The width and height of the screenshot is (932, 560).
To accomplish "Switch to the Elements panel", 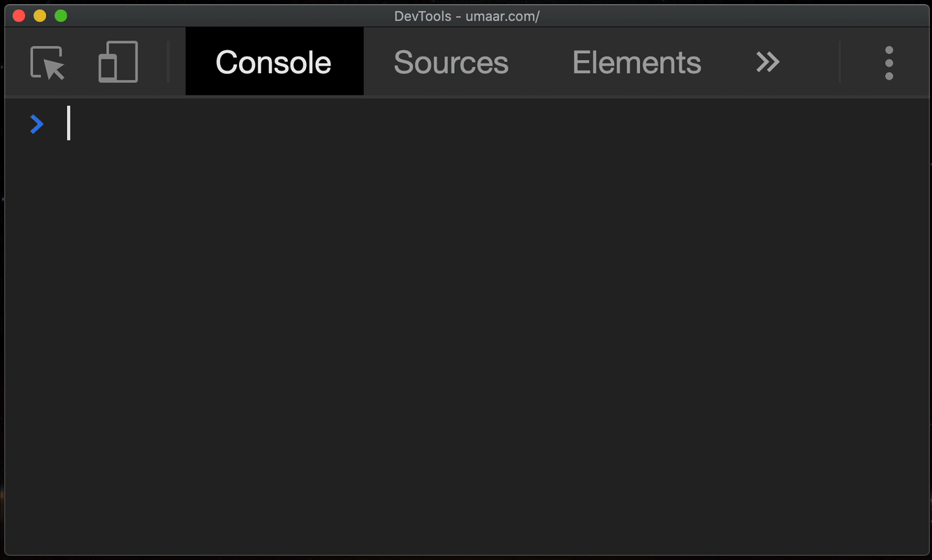I will [x=636, y=62].
